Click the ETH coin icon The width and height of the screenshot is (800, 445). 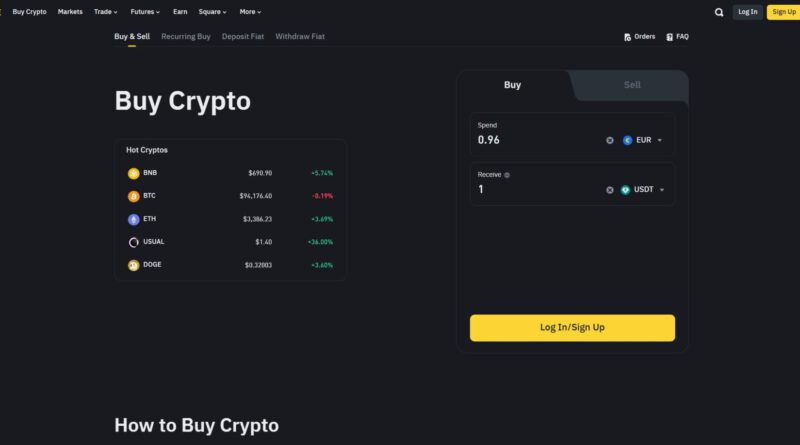(133, 219)
